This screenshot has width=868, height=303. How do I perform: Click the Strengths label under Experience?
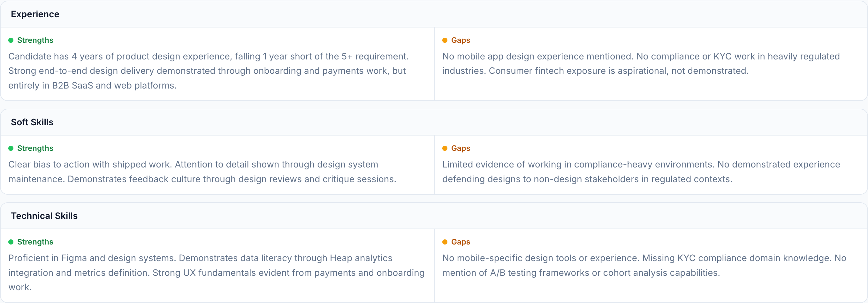pos(35,41)
